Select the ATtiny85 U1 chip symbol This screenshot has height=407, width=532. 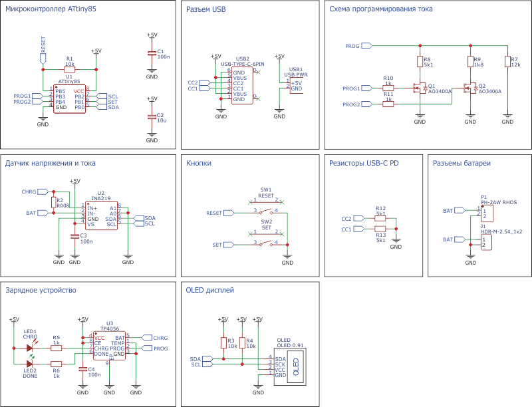click(x=69, y=99)
